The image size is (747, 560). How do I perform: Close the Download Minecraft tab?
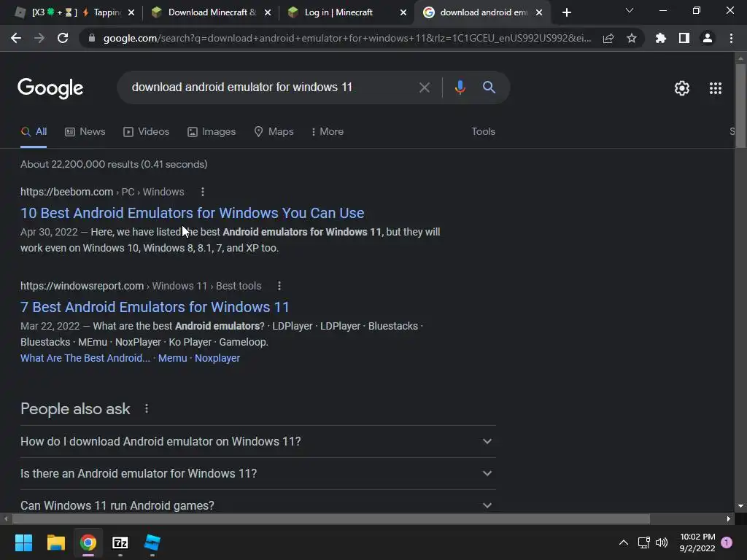click(x=268, y=13)
